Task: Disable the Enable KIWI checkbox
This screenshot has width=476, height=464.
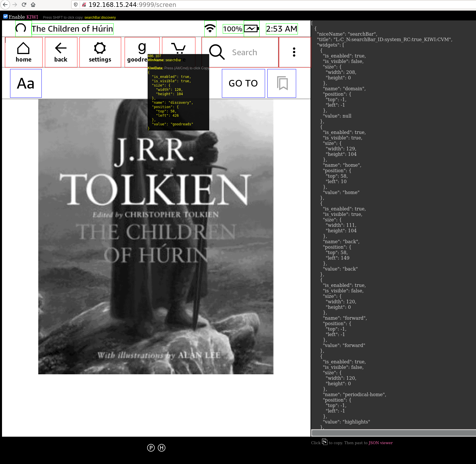Action: [5, 17]
